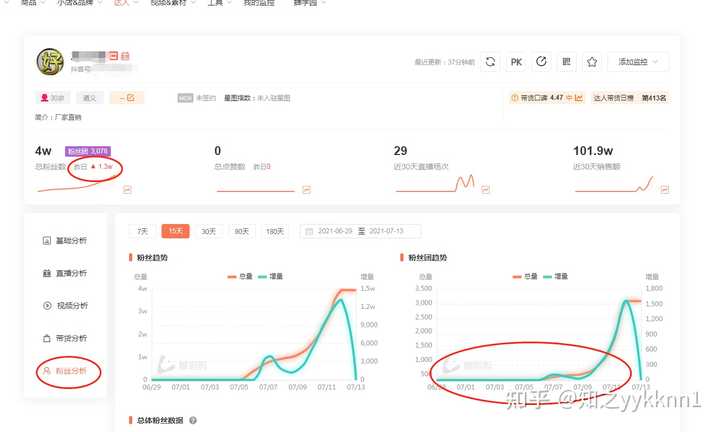This screenshot has width=720, height=432.
Task: Click the 粉丝趋势 section title
Action: pyautogui.click(x=152, y=258)
